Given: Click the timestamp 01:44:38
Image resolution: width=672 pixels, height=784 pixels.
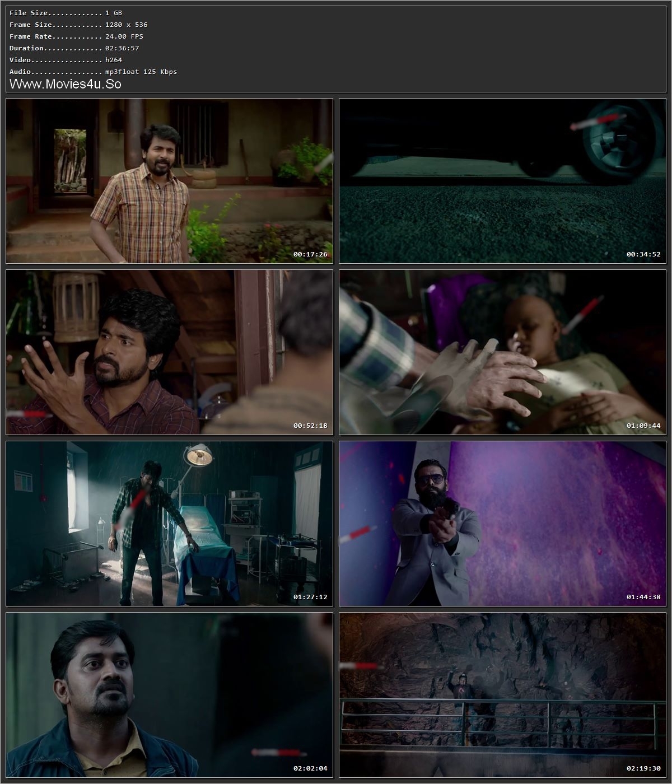Looking at the screenshot, I should (643, 597).
